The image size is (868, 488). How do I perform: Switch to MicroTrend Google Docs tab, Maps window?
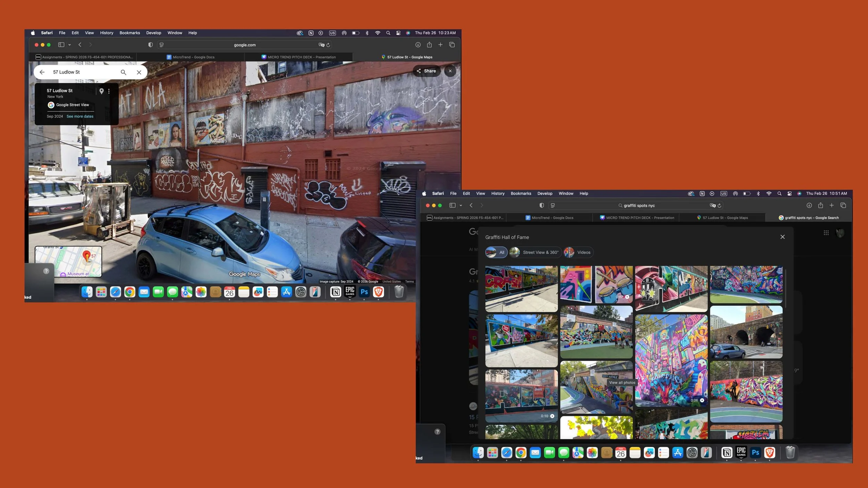pos(190,57)
